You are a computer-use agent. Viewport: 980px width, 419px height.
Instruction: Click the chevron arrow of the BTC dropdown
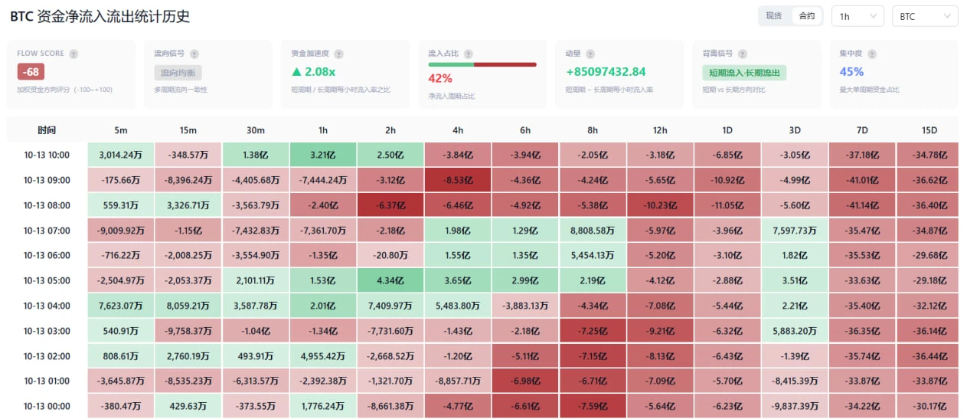click(x=947, y=16)
